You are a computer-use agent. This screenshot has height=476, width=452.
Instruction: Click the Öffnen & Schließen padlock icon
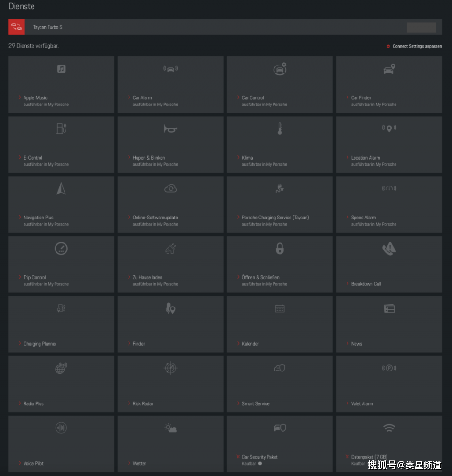280,249
